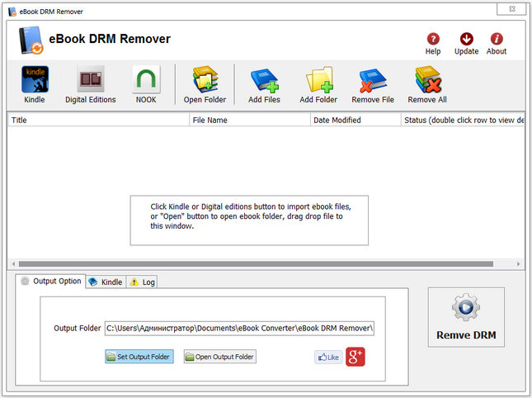Select the Output Option tab
The height and width of the screenshot is (398, 532).
pyautogui.click(x=50, y=281)
